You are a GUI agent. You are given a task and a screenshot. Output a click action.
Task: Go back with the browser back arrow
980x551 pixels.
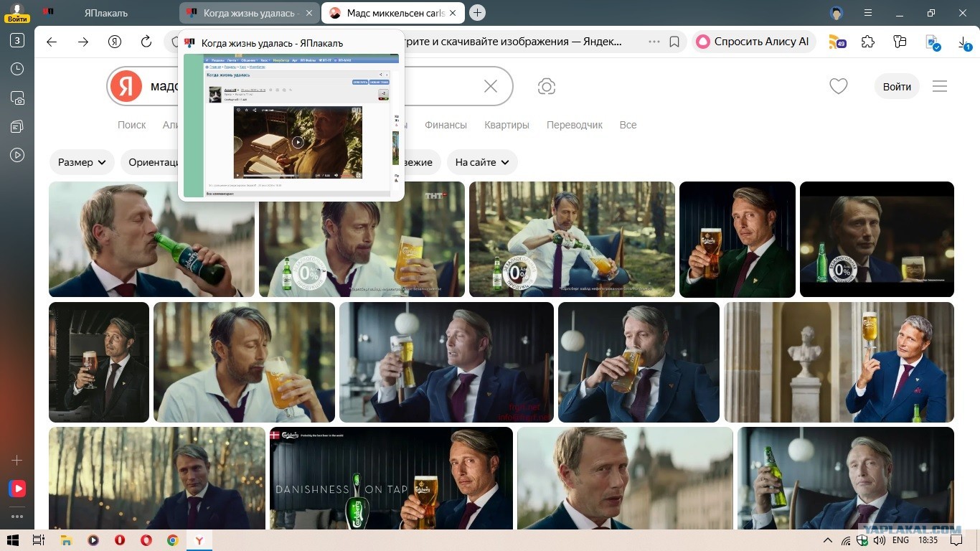tap(52, 42)
